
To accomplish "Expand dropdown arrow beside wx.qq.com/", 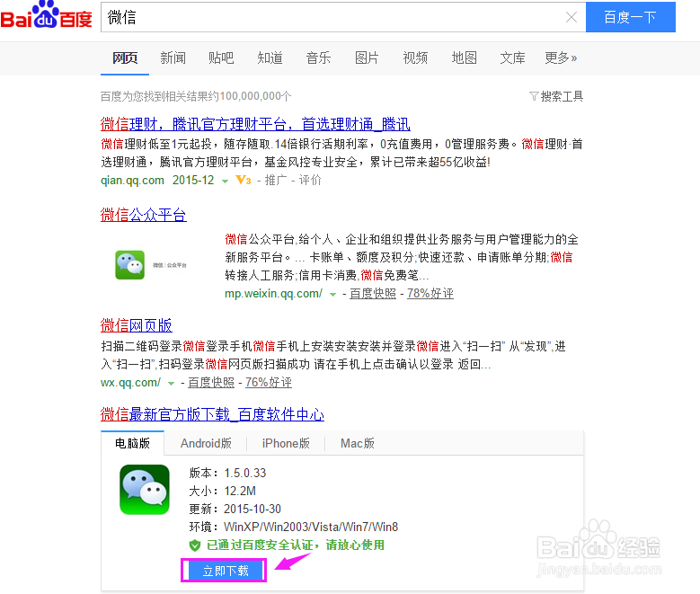I will pyautogui.click(x=171, y=384).
